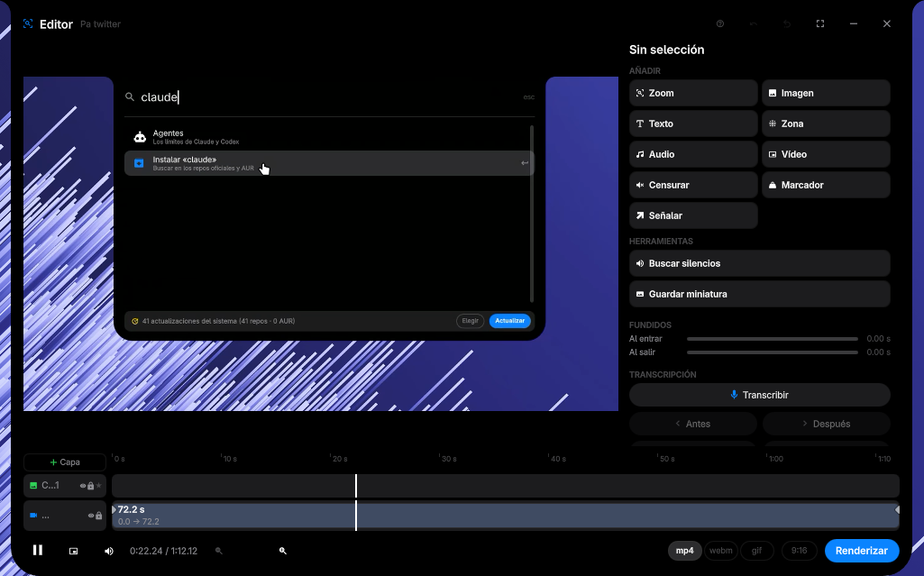Click Guardar miniatura
Image resolution: width=924 pixels, height=576 pixels.
[x=760, y=294]
